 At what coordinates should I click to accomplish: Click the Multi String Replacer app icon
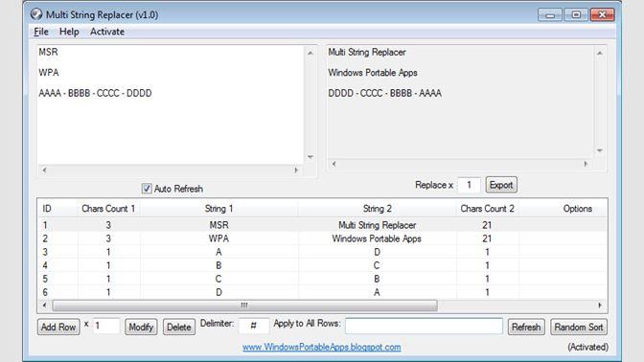coord(36,14)
